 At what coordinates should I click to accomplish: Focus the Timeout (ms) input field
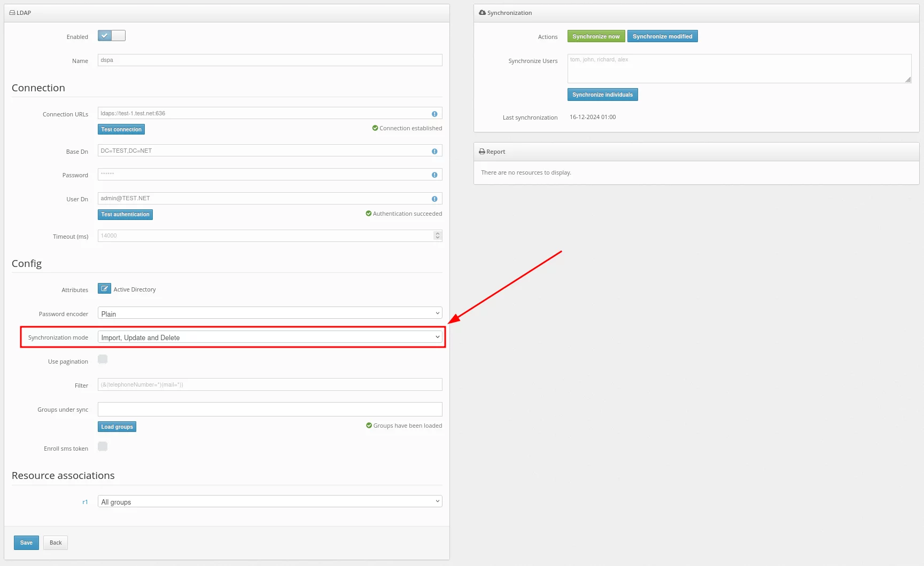pos(270,235)
